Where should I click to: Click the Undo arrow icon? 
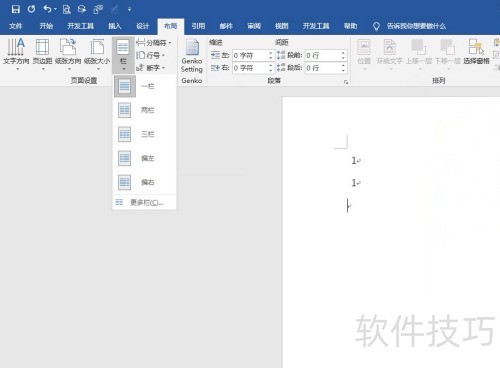[x=48, y=9]
